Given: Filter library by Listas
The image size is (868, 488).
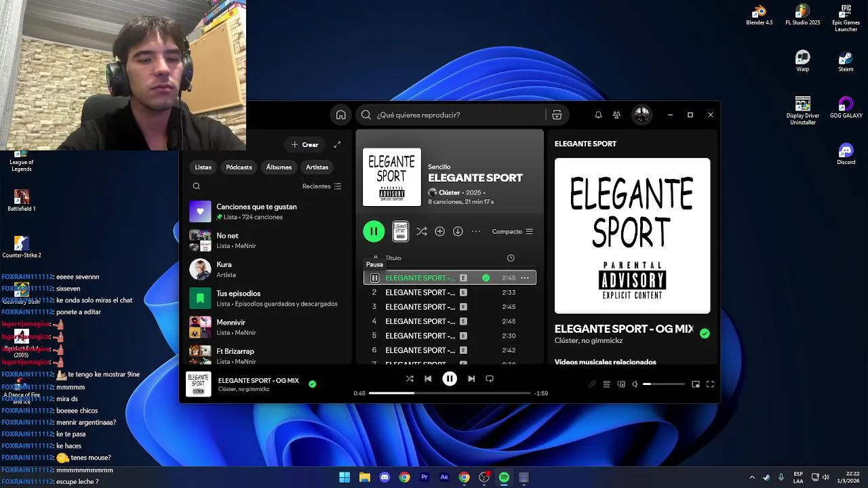Looking at the screenshot, I should tap(203, 167).
